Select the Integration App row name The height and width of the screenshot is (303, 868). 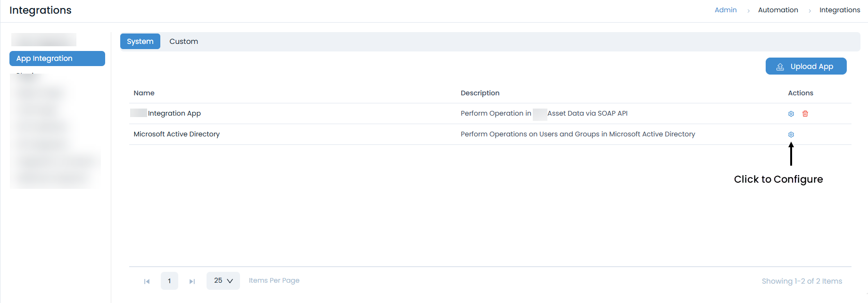click(x=174, y=113)
